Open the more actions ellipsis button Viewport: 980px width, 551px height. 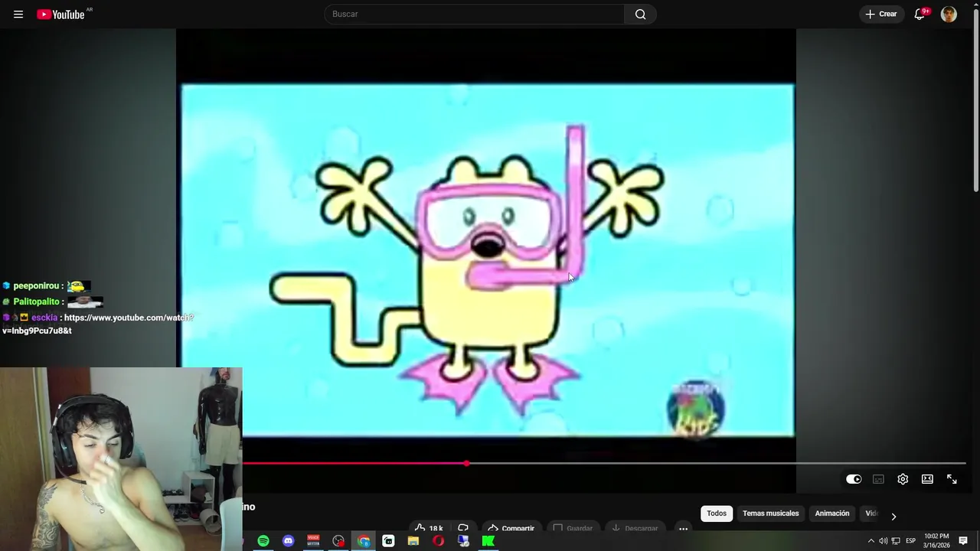pos(683,528)
